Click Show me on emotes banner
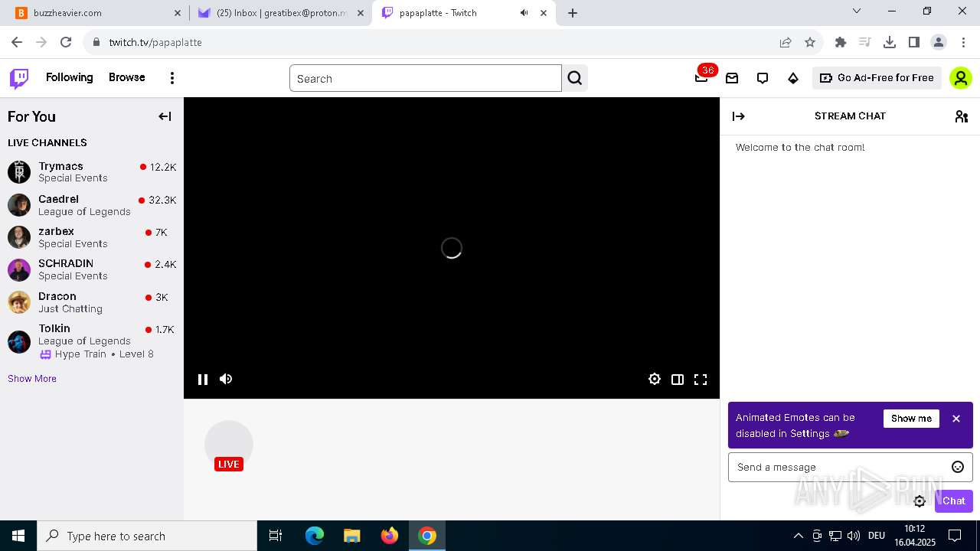The height and width of the screenshot is (551, 980). [x=911, y=419]
